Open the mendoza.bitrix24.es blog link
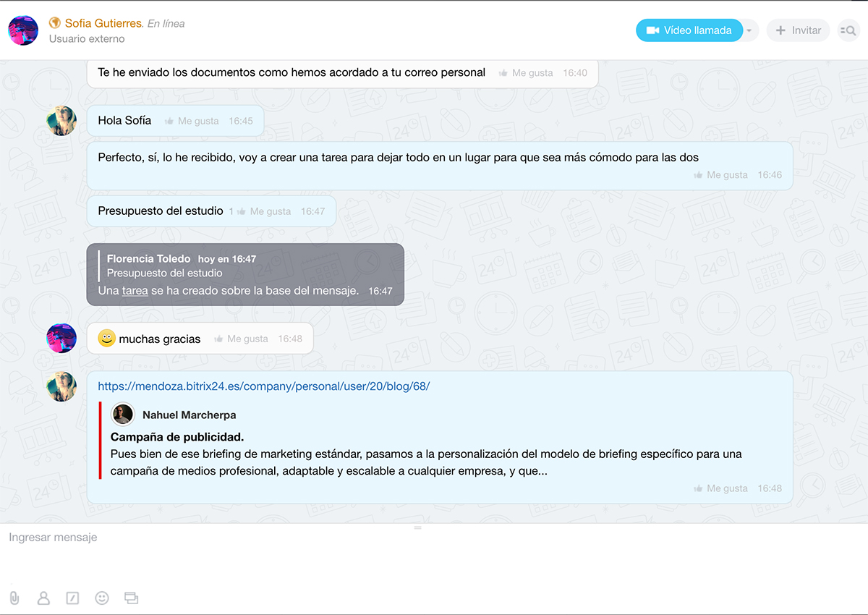 tap(263, 386)
